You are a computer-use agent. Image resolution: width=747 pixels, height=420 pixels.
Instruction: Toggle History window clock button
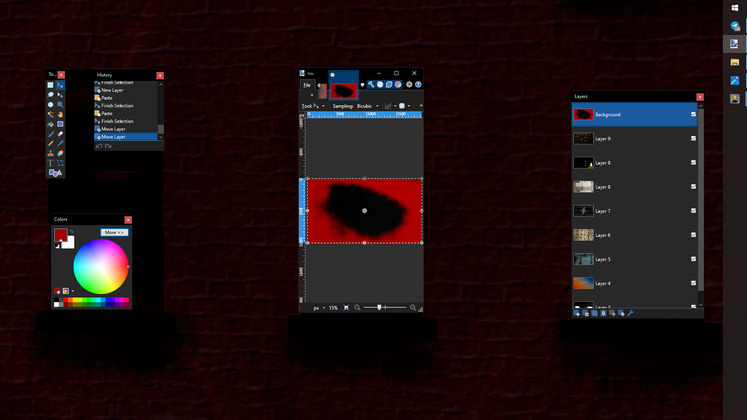(380, 85)
